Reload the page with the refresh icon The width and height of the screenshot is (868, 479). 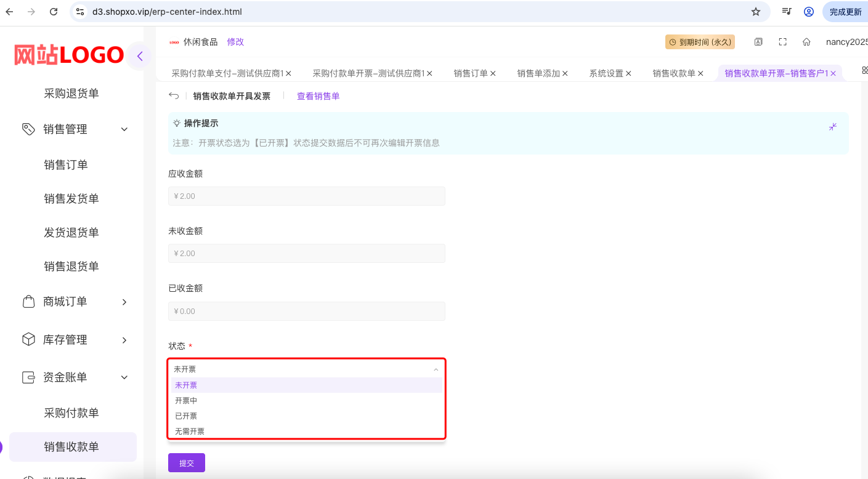[54, 12]
